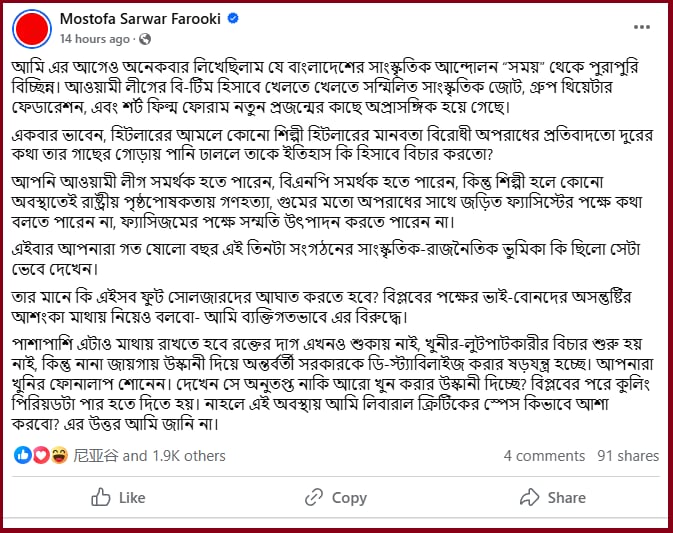Open the '91 shares' link
Screen dimensions: 673x533
pyautogui.click(x=628, y=456)
